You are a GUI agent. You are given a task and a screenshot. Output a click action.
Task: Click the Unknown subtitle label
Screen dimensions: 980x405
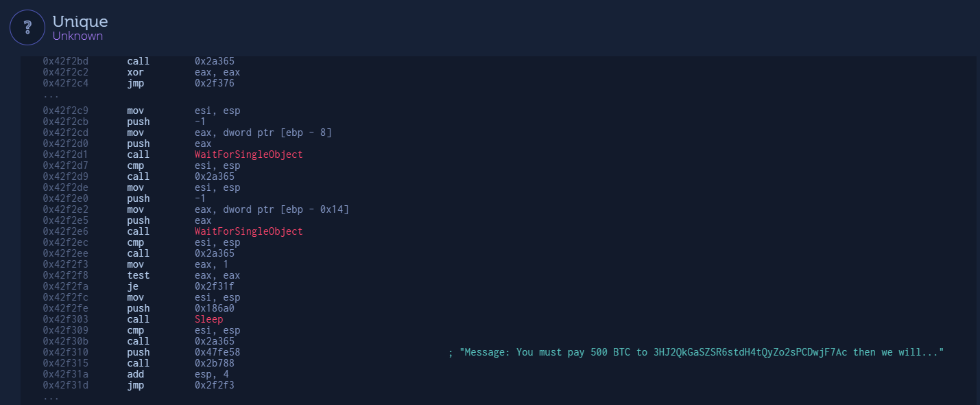click(x=77, y=36)
